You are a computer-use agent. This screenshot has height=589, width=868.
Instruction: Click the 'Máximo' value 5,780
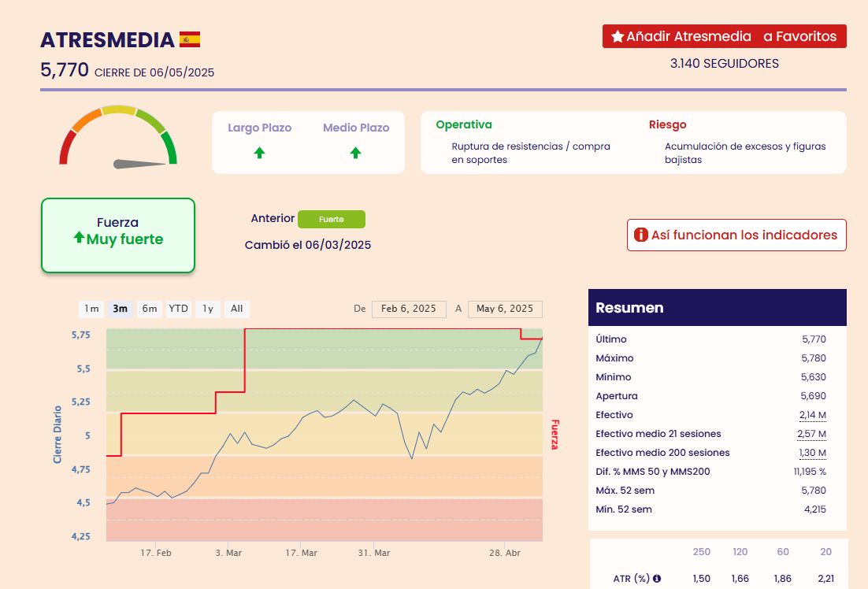click(x=814, y=358)
